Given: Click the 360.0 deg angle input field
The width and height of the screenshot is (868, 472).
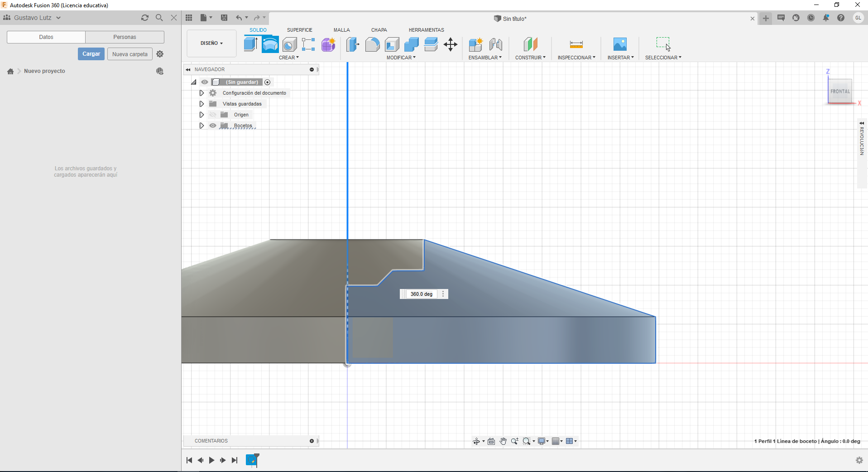Looking at the screenshot, I should [422, 294].
